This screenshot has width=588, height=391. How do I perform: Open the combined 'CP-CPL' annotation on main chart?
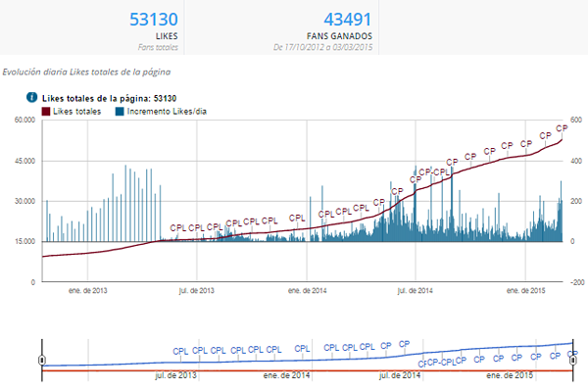434,172
